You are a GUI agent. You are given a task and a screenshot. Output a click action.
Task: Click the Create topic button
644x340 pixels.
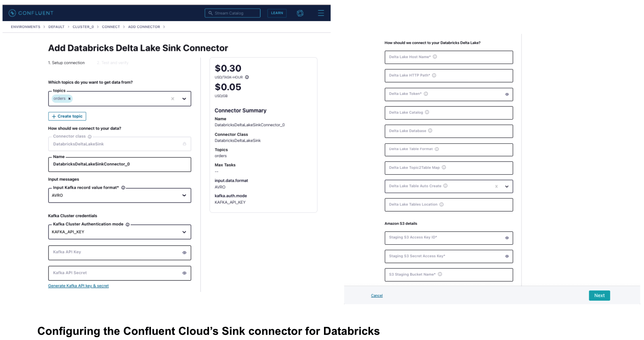pos(67,116)
